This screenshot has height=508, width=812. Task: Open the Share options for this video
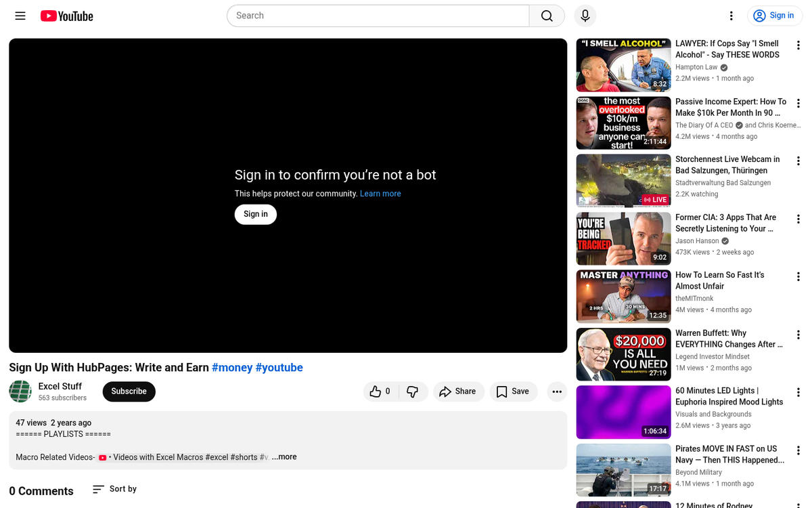click(459, 391)
